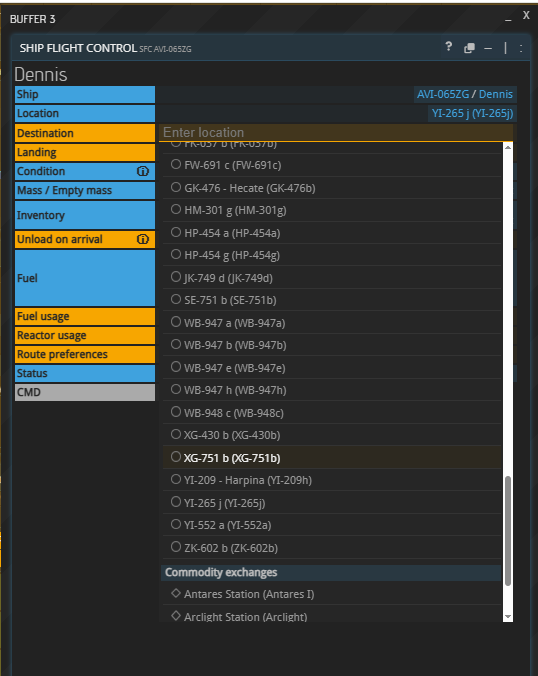Click the vertical split bar icon in header

click(505, 48)
